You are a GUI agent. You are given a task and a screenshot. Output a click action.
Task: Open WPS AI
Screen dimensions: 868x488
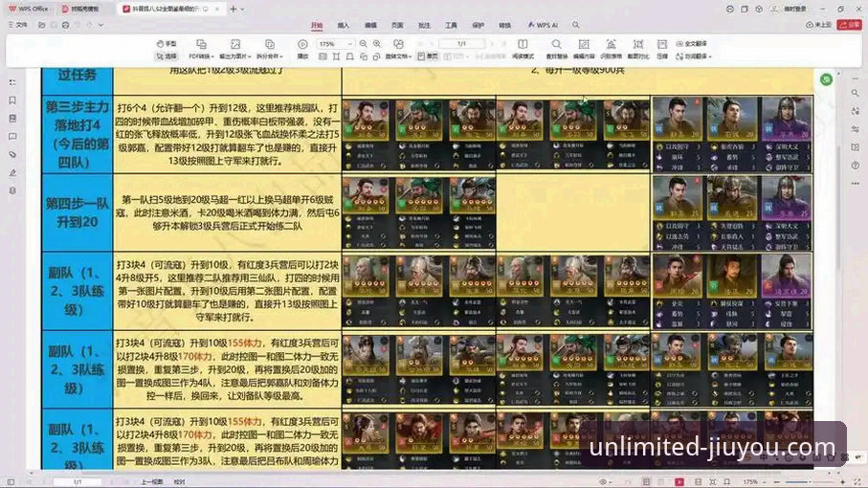(543, 26)
